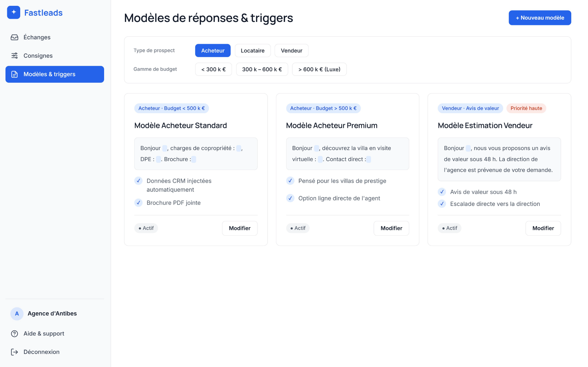The height and width of the screenshot is (367, 588).
Task: Click the Fastleads brand name
Action: tap(43, 13)
